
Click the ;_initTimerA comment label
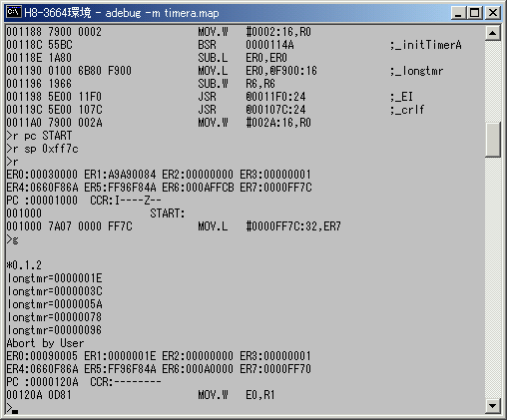pos(426,45)
